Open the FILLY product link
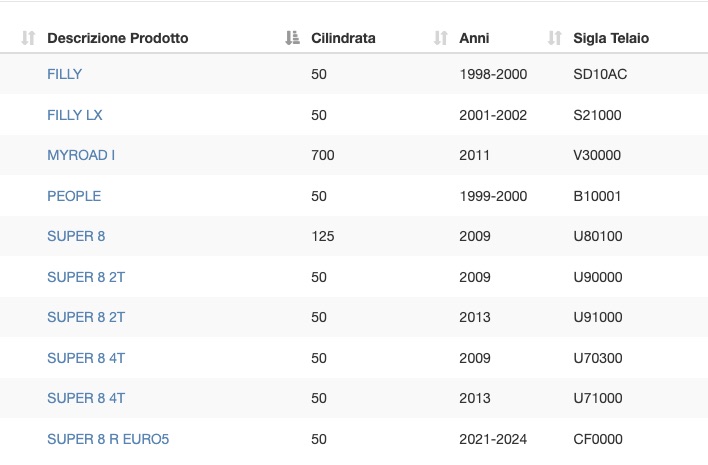708x465 pixels. 65,74
